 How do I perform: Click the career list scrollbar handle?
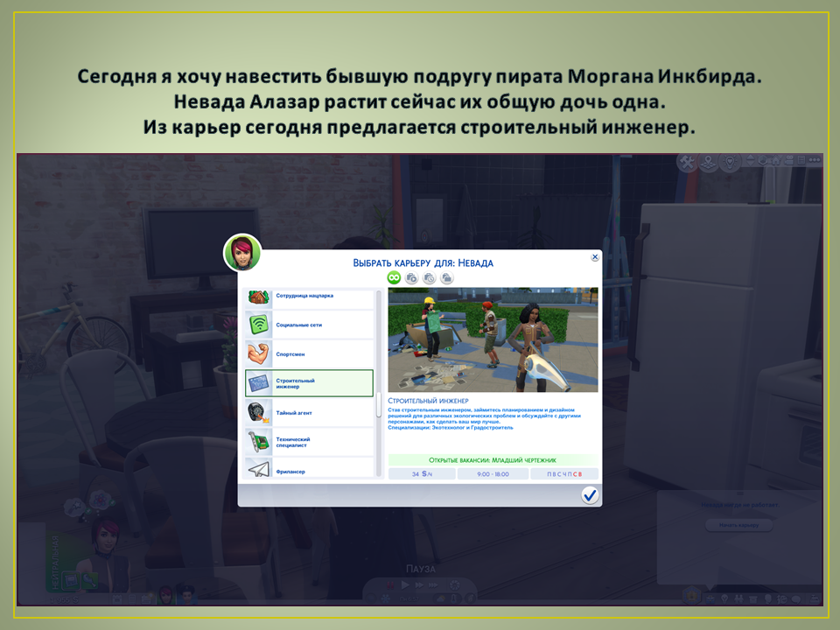coord(379,405)
